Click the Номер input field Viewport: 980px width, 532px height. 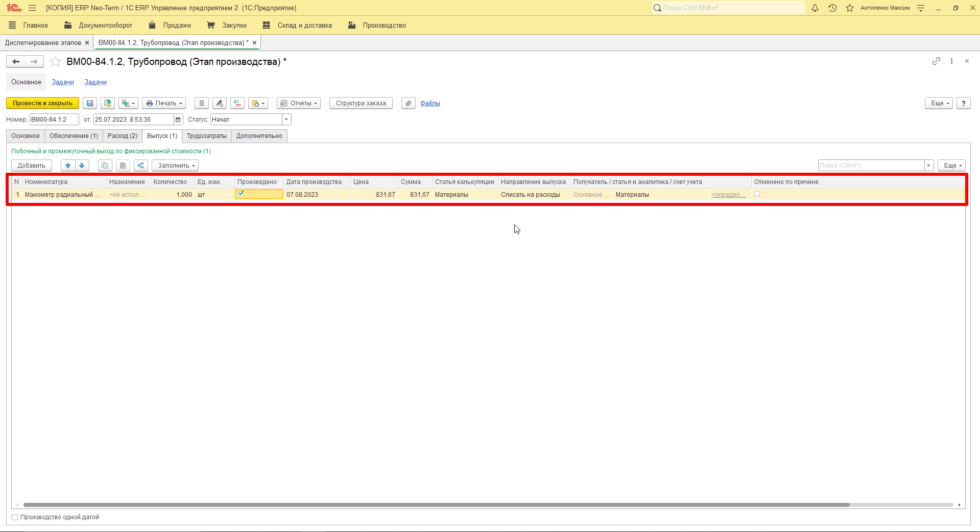[x=54, y=120]
